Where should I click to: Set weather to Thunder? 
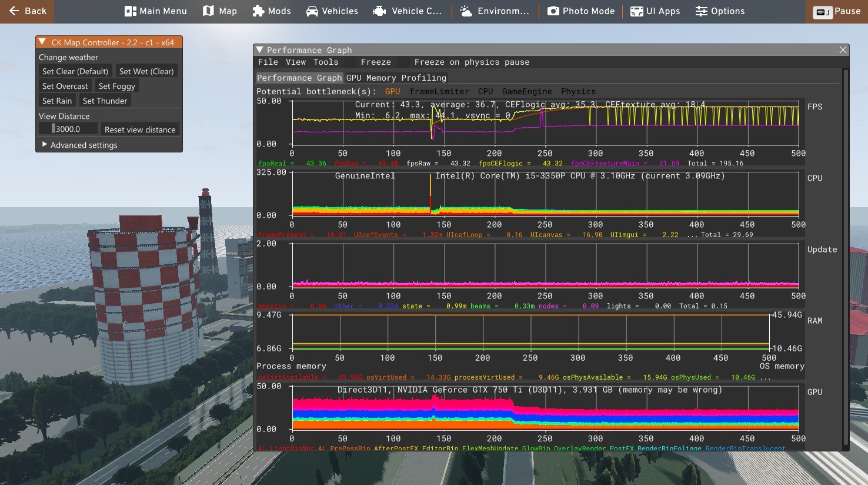tap(105, 101)
